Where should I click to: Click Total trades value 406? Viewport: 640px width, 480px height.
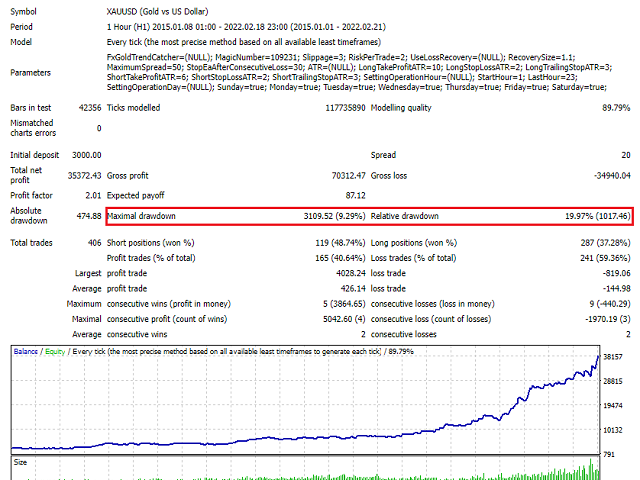tap(94, 243)
